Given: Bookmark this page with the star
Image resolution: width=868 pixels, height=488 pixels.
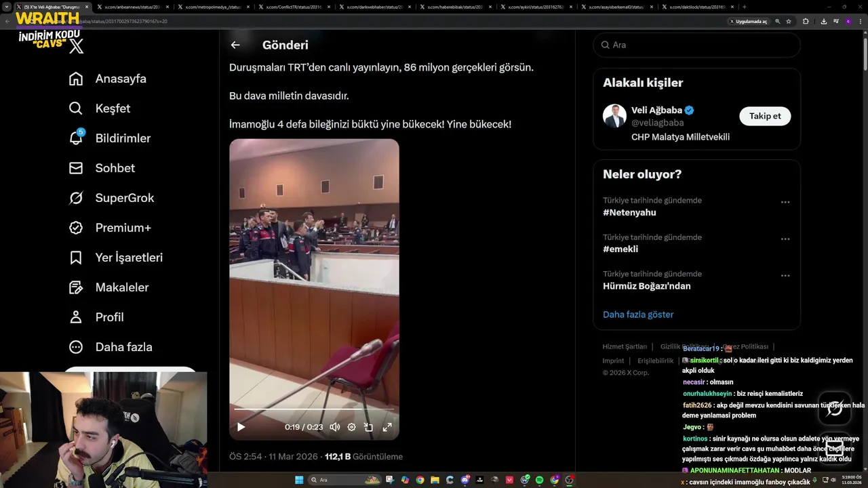Looking at the screenshot, I should [789, 21].
